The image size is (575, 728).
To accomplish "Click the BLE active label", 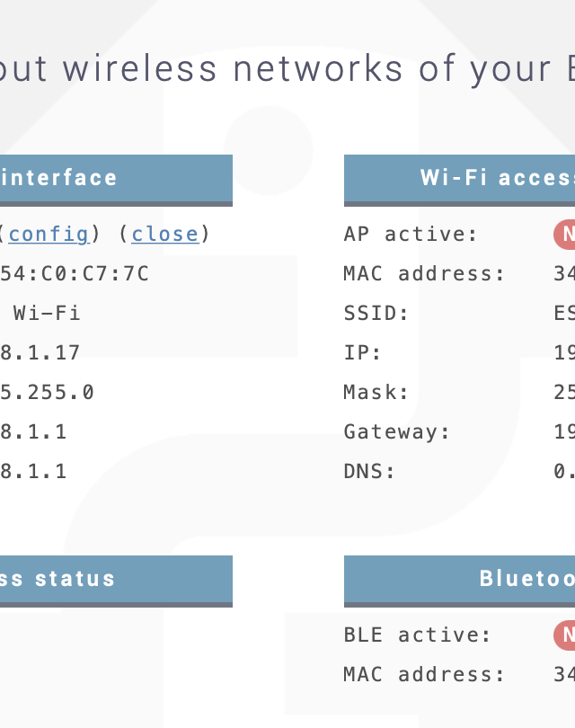I will pyautogui.click(x=418, y=635).
